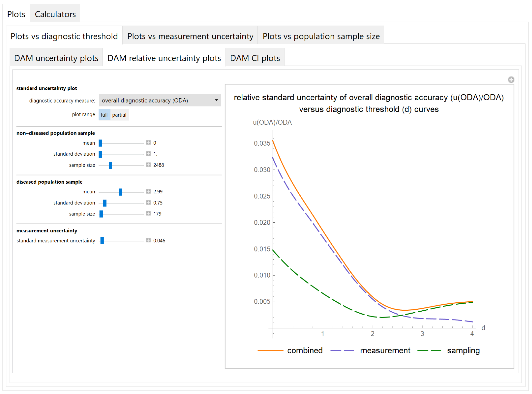Expand standard measurement uncertainty plus icon
This screenshot has width=532, height=394.
point(148,240)
